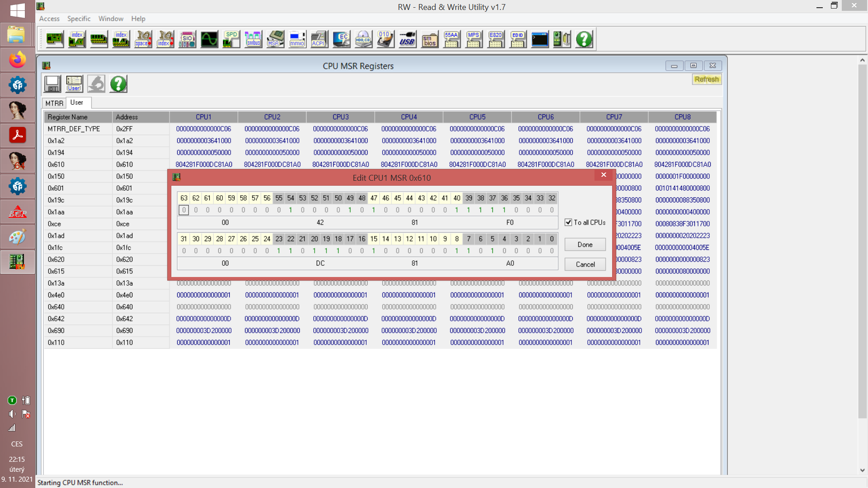This screenshot has height=488, width=868.
Task: Open Firefox from the taskbar
Action: pos(18,60)
